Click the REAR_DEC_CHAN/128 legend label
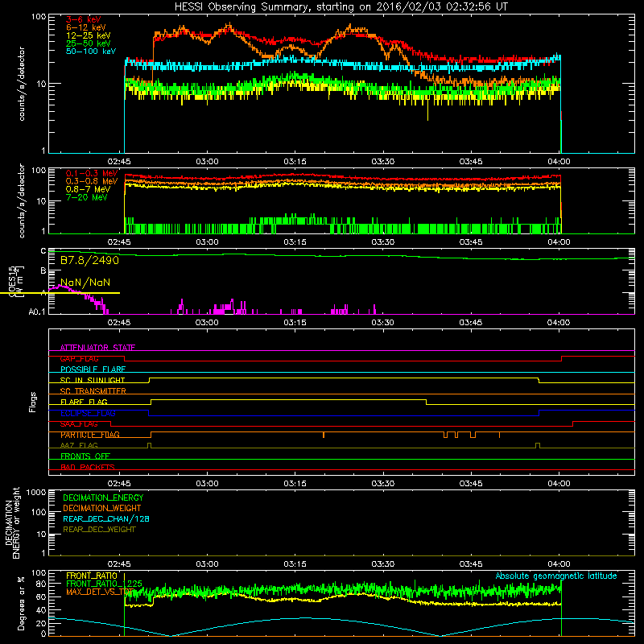This screenshot has height=644, width=644. coord(106,518)
